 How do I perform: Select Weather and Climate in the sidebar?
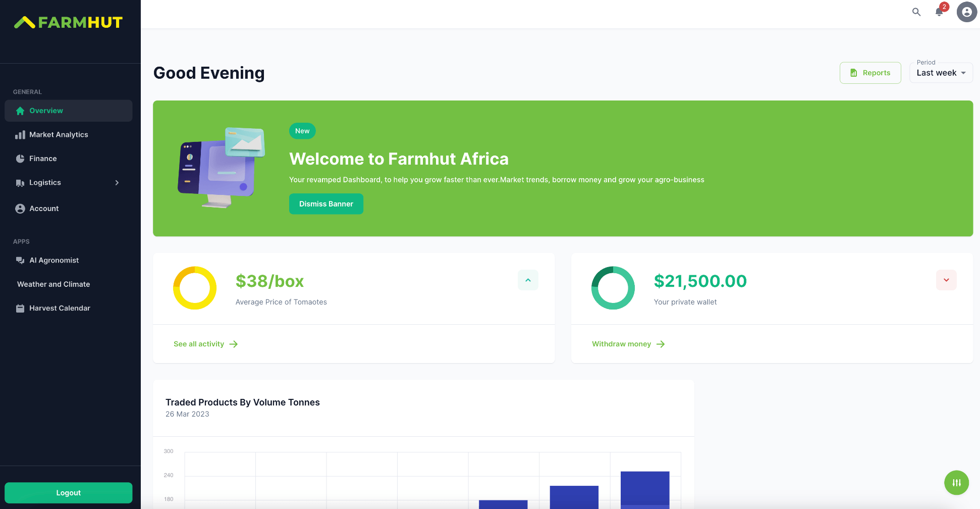[x=53, y=284]
